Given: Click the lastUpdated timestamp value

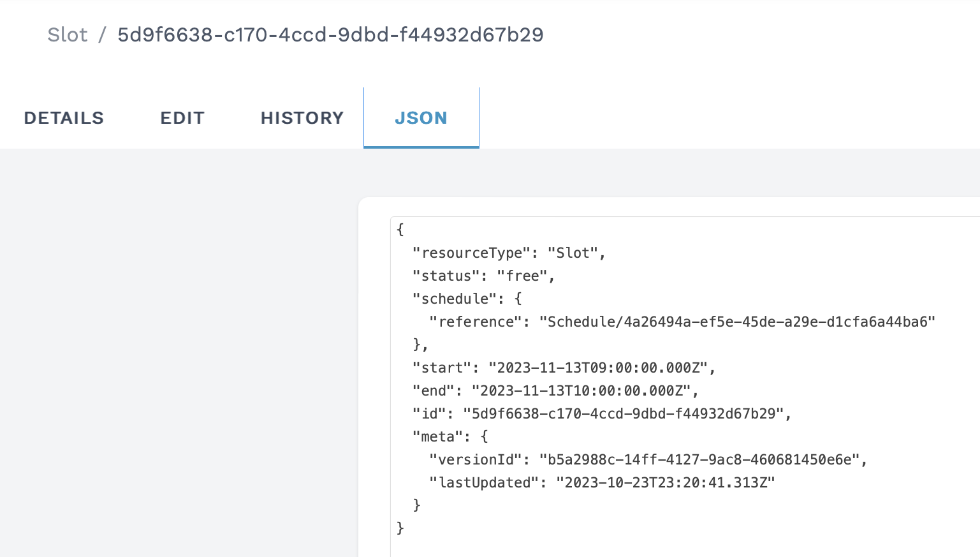Looking at the screenshot, I should click(x=665, y=483).
